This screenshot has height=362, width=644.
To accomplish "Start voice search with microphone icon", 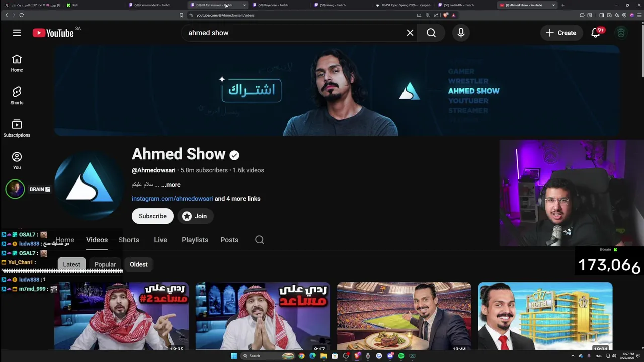I will point(461,33).
